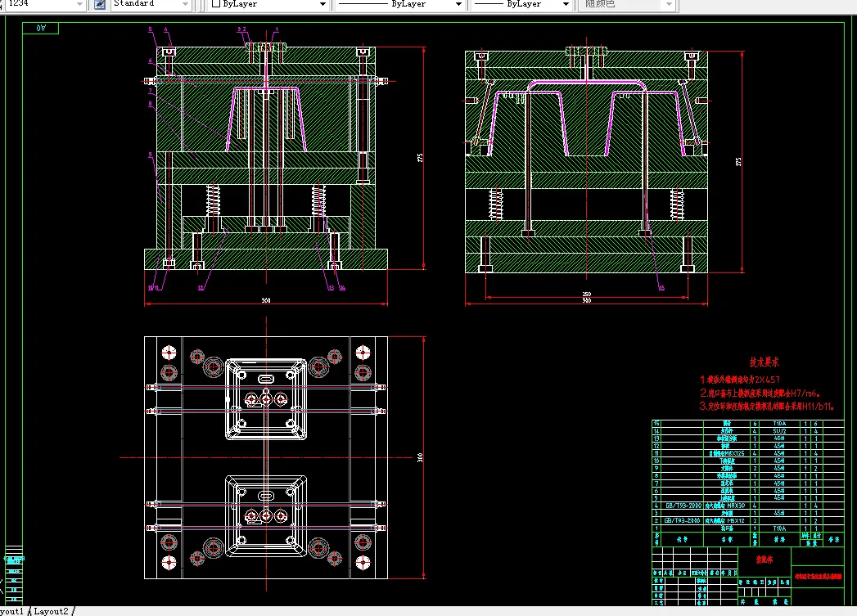Select the M5X12 part name cell
857x616 pixels.
tap(726, 520)
